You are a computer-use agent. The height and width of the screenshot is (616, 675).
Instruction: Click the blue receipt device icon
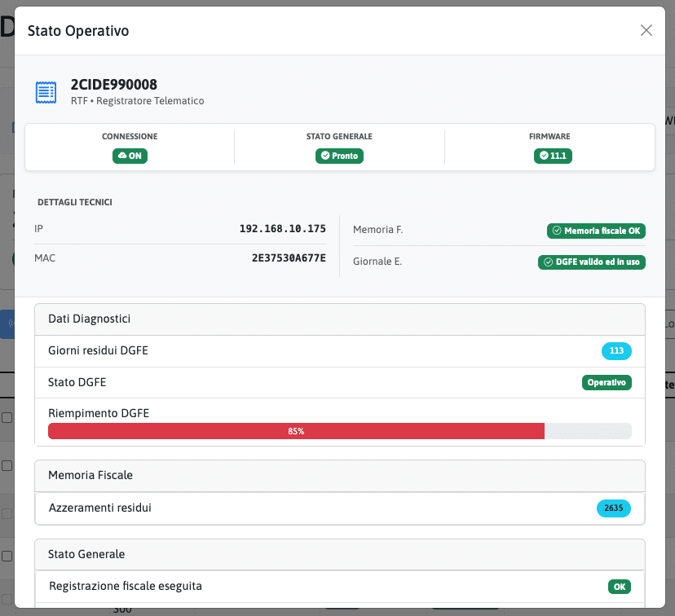pos(46,92)
